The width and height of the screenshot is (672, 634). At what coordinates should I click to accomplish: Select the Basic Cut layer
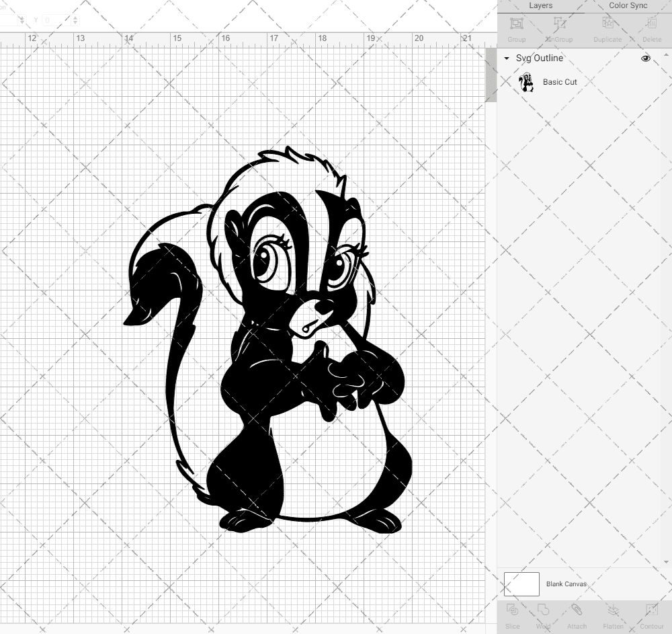[x=560, y=81]
